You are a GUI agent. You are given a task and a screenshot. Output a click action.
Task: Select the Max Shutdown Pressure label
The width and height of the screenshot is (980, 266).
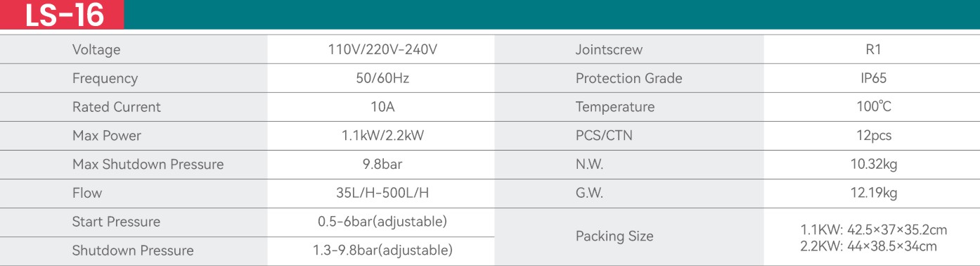148,165
